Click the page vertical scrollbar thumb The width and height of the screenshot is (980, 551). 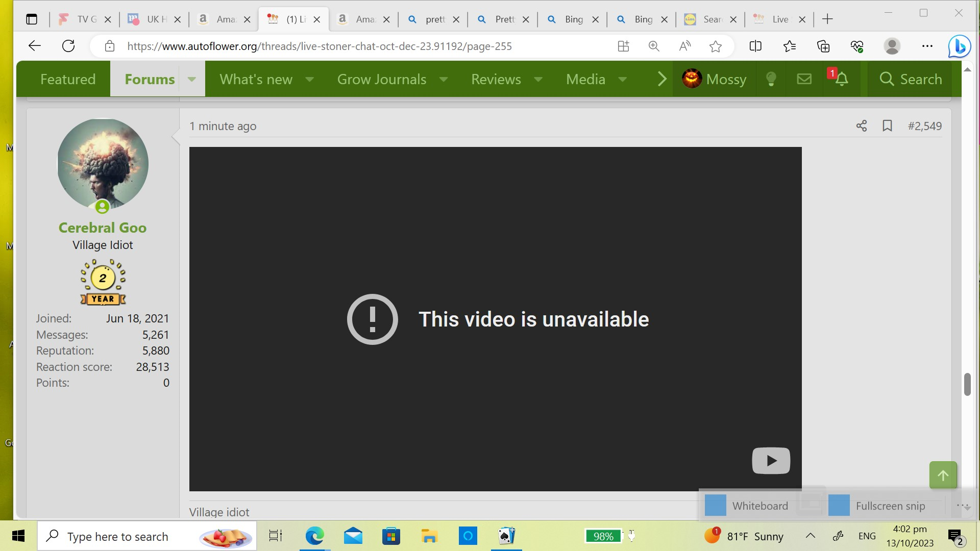[967, 384]
